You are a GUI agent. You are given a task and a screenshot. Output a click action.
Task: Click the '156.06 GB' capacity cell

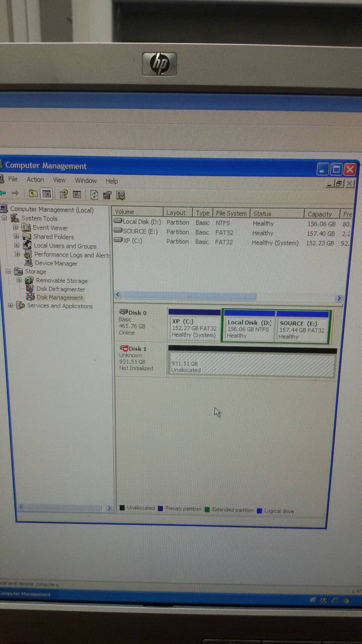click(x=321, y=224)
